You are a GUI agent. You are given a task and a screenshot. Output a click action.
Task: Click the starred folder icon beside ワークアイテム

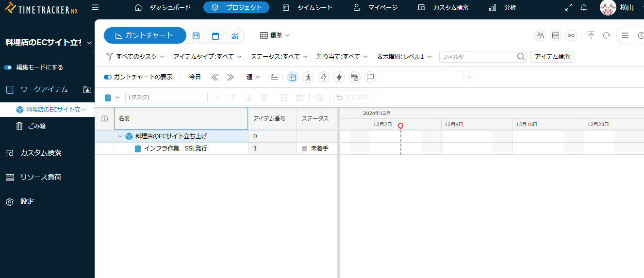[87, 90]
